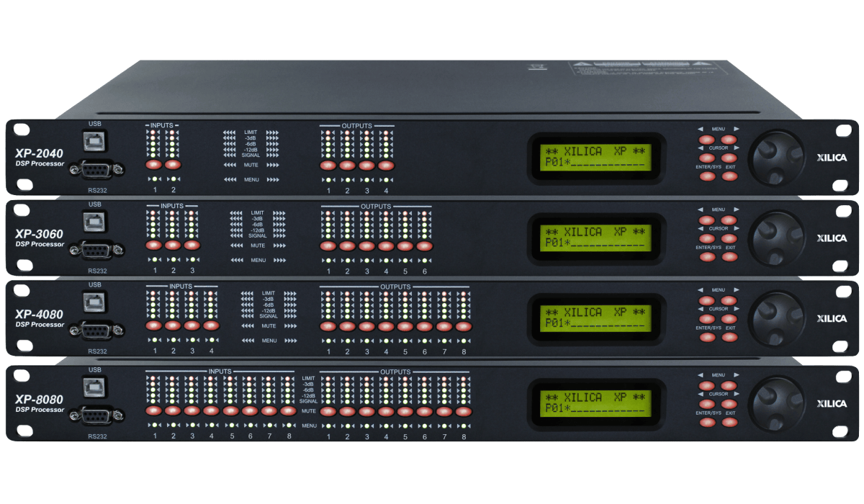The height and width of the screenshot is (504, 864).
Task: Mute input 4 on the XP-4080
Action: pyautogui.click(x=211, y=325)
